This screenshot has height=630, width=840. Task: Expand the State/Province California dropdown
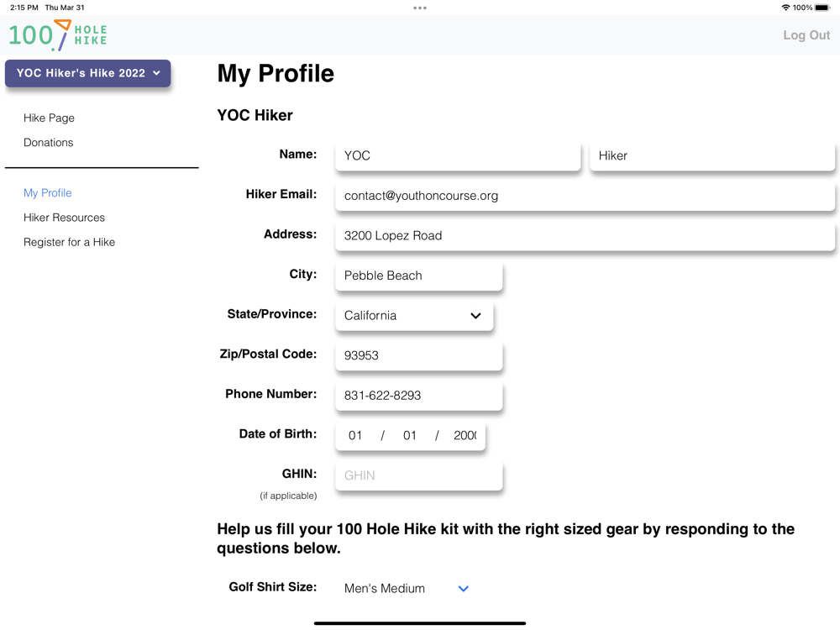pos(414,316)
